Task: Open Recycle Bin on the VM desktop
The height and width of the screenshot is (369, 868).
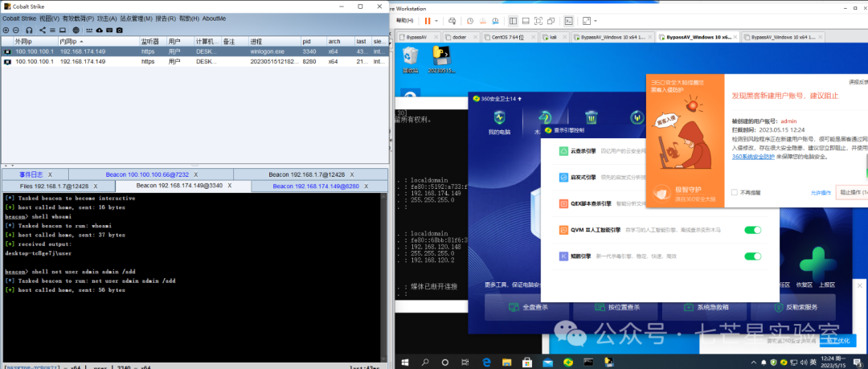Action: (x=410, y=59)
